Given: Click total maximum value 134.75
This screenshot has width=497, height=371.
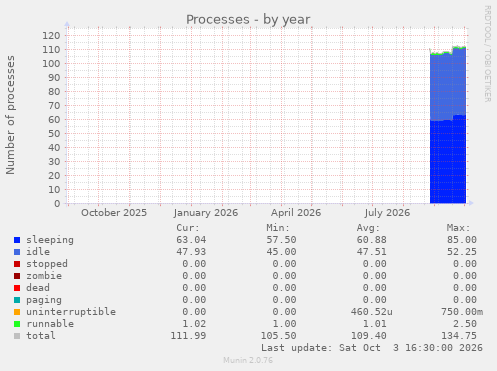Looking at the screenshot, I should (459, 336).
